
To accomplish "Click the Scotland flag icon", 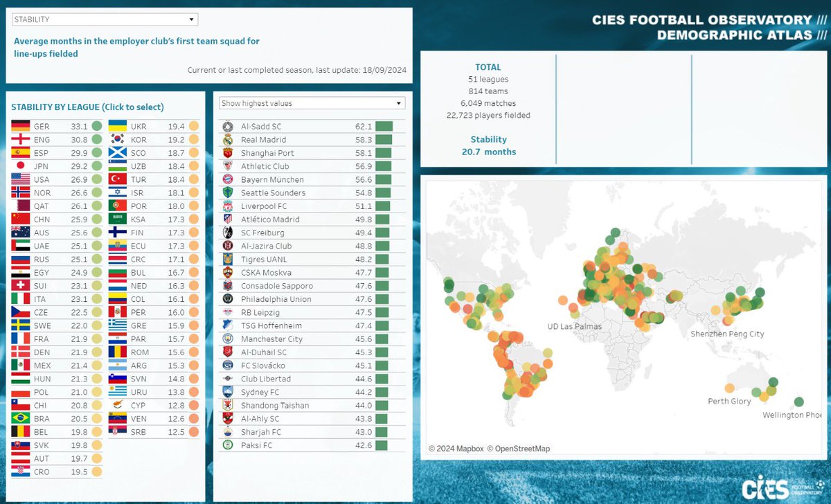I will (117, 153).
